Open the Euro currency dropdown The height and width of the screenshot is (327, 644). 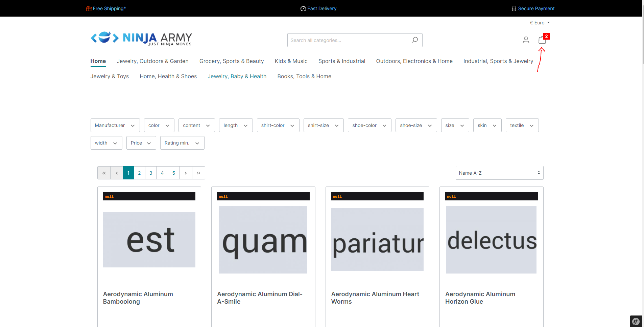[540, 23]
